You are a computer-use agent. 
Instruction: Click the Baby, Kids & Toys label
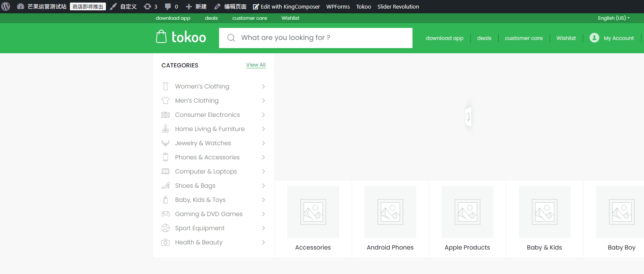(x=200, y=200)
